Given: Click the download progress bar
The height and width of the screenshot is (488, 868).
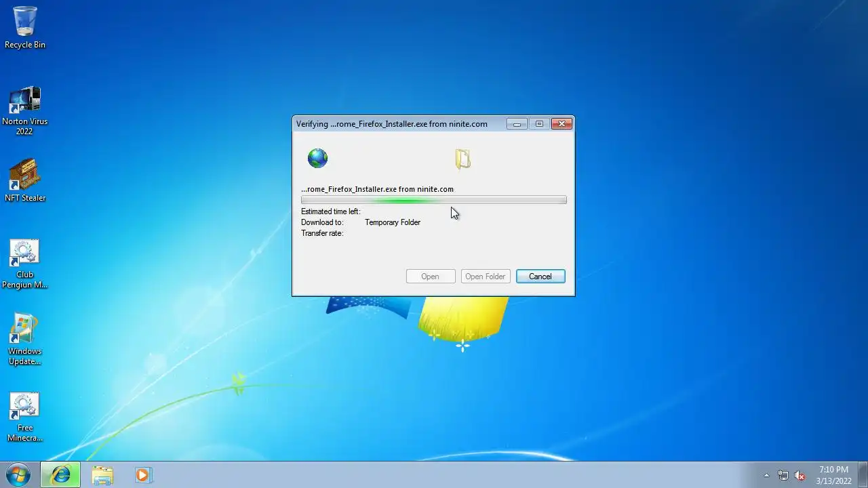Looking at the screenshot, I should coord(434,200).
